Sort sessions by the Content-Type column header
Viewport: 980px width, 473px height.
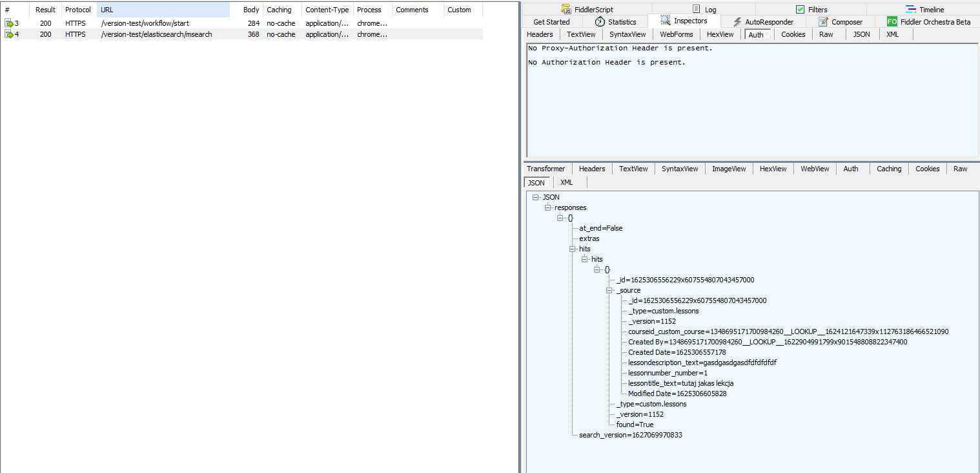pyautogui.click(x=327, y=10)
